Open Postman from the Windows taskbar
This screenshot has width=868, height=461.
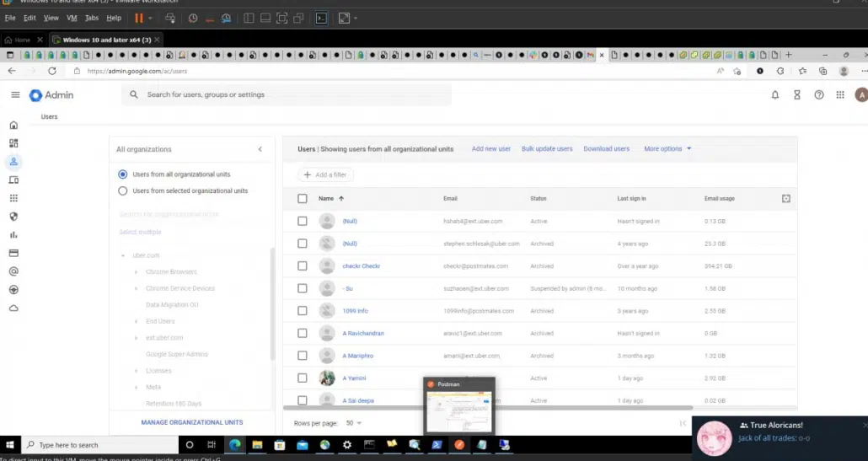[459, 444]
